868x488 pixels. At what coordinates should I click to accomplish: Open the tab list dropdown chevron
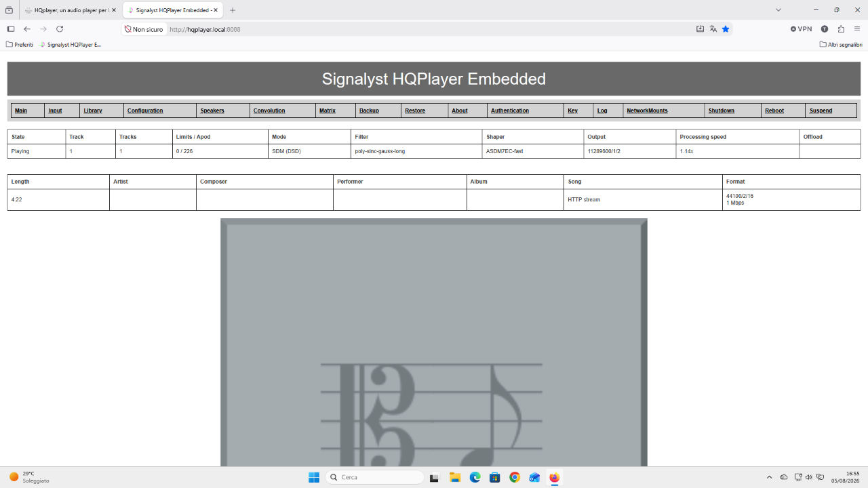click(x=778, y=10)
